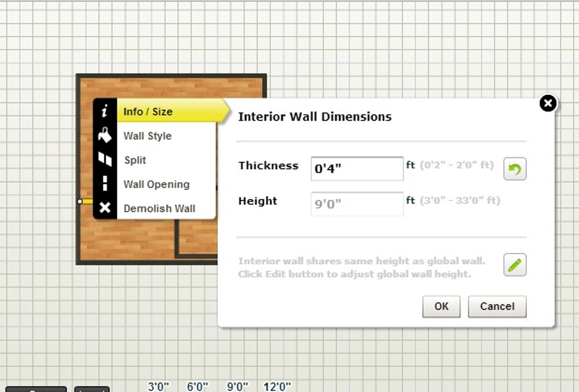Click the 9'0" scale ruler label
Image resolution: width=579 pixels, height=392 pixels.
pyautogui.click(x=237, y=386)
